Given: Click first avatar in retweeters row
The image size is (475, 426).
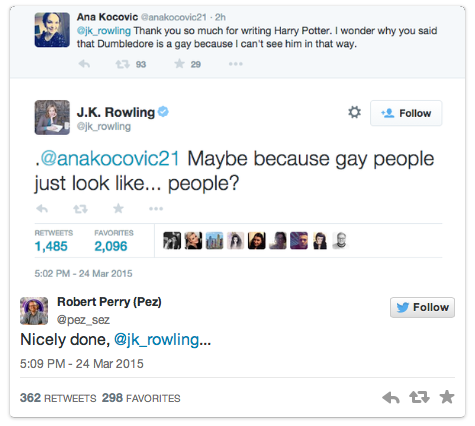Looking at the screenshot, I should (x=172, y=241).
